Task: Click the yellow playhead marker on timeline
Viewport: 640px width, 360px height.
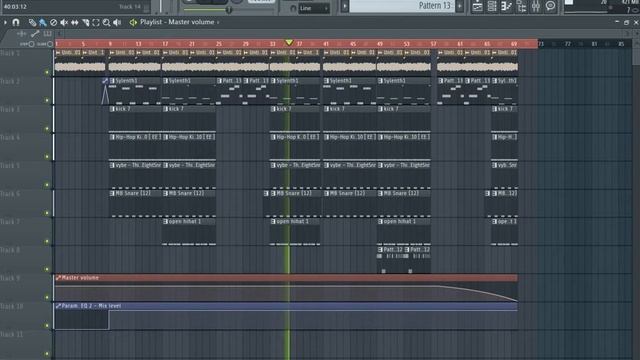Action: pos(289,42)
